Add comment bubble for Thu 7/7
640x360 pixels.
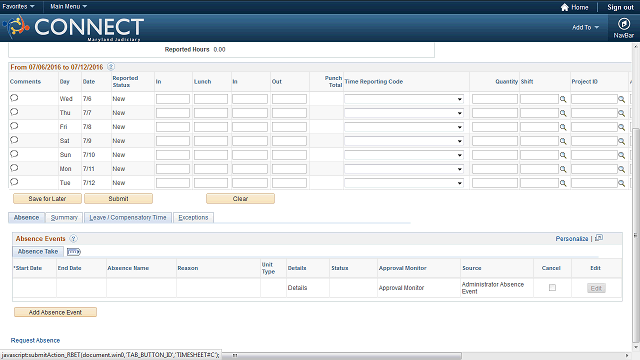coord(14,112)
